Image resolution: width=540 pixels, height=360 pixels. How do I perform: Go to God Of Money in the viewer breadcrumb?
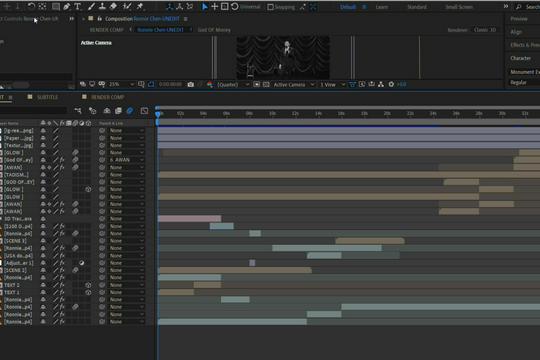point(214,30)
